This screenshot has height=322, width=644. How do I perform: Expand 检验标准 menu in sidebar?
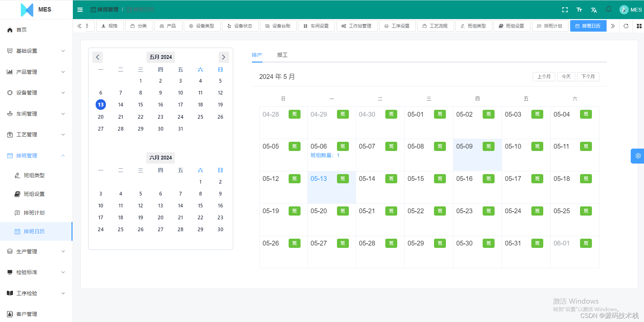pos(36,272)
